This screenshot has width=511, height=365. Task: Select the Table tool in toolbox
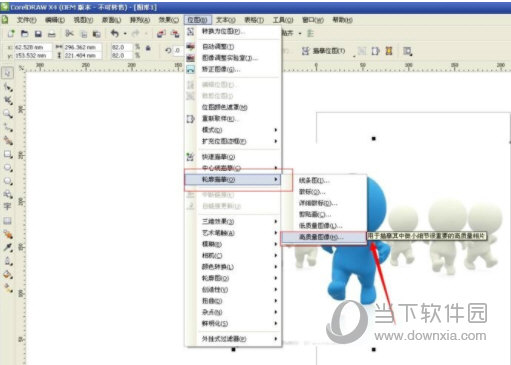pyautogui.click(x=7, y=221)
